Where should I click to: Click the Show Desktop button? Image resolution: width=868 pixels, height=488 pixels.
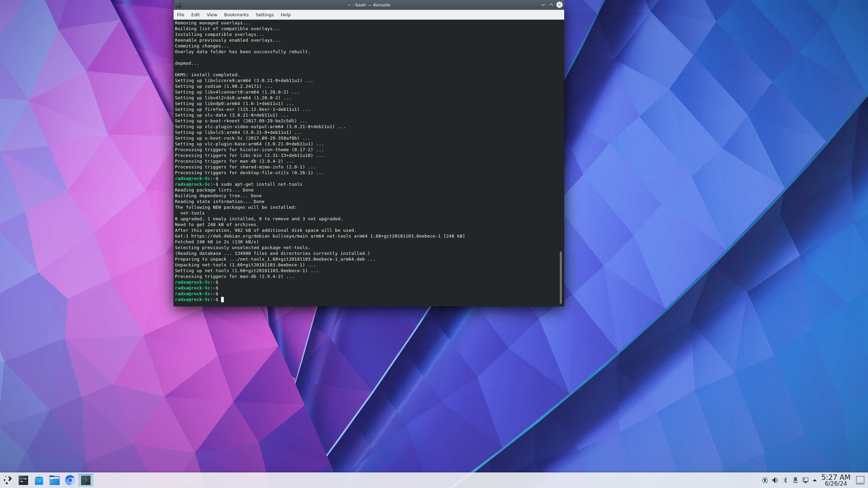click(x=860, y=480)
